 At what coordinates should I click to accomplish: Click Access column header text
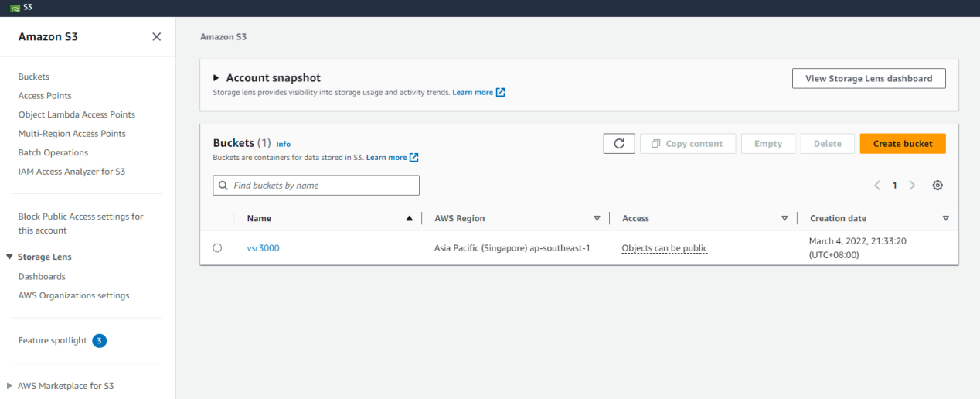tap(635, 219)
